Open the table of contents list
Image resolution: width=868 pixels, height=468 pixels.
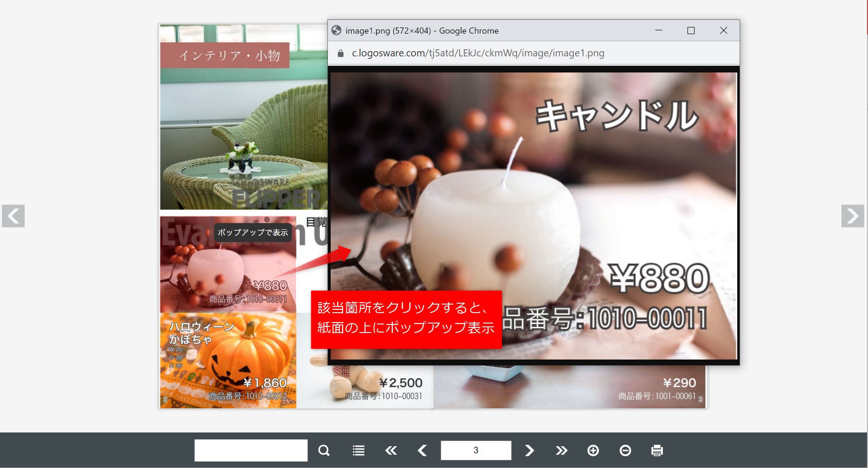click(x=359, y=450)
